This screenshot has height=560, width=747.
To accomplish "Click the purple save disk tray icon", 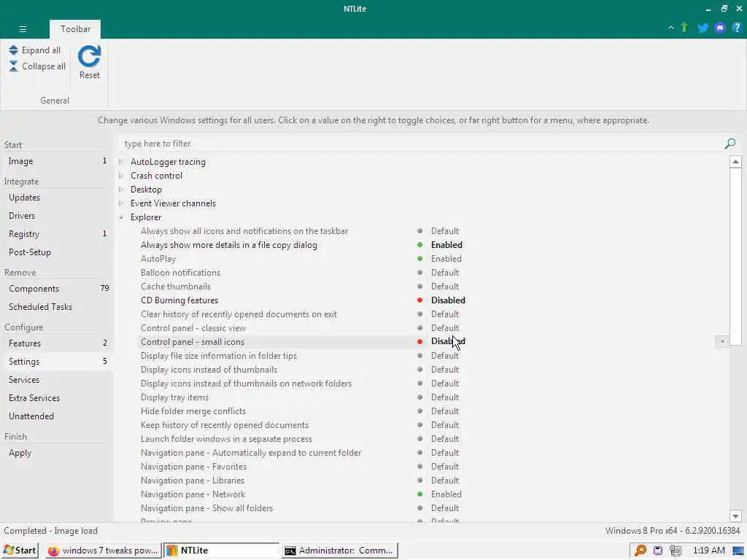I will tap(658, 551).
